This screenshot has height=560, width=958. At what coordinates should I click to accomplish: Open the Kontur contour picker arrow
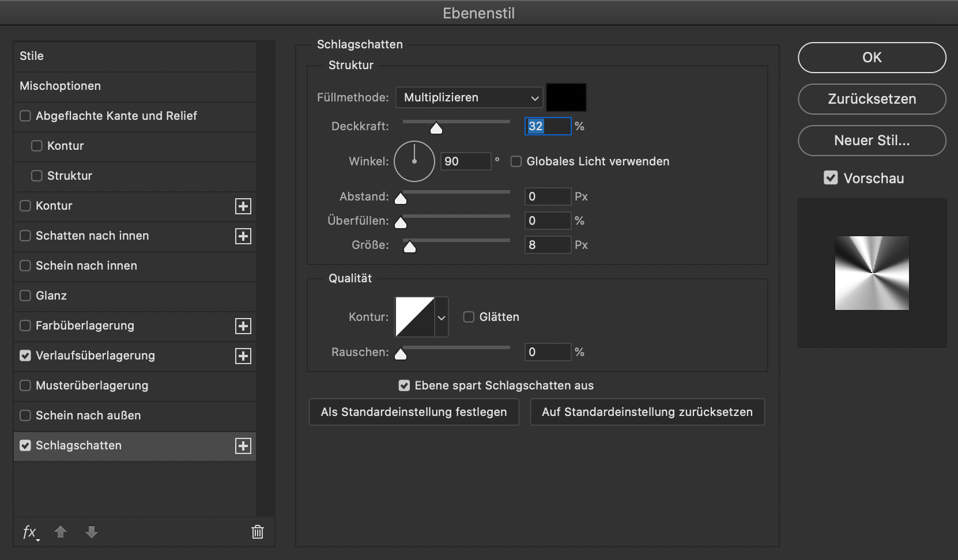point(442,317)
